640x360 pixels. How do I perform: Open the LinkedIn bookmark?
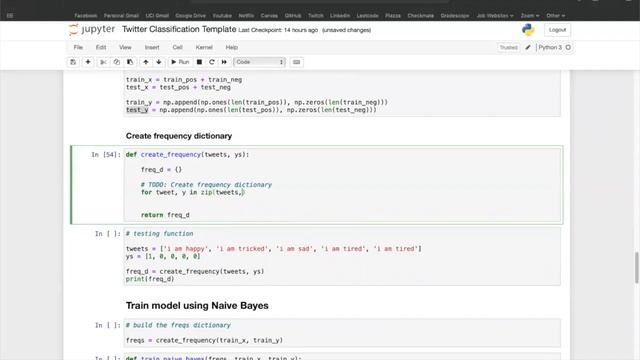[340, 16]
